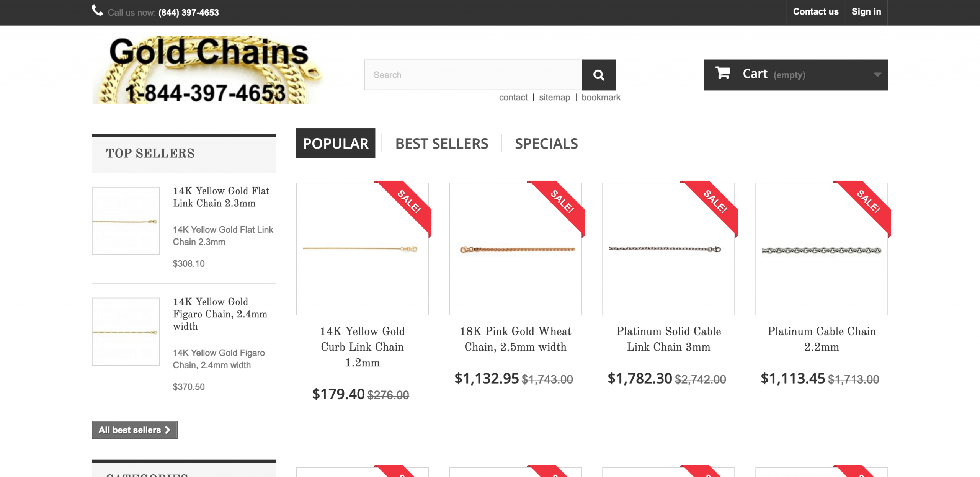Image resolution: width=980 pixels, height=477 pixels.
Task: Click the 14K Yellow Gold Curb Link title
Action: (x=362, y=346)
